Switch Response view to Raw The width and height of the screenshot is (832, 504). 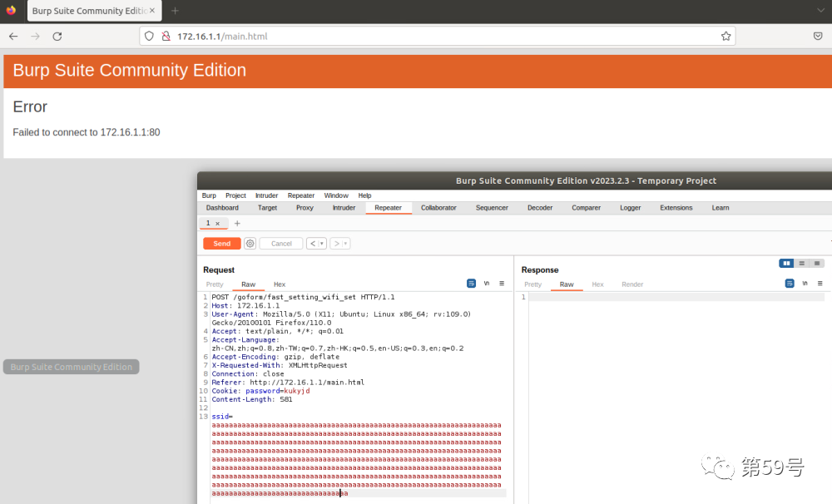click(x=567, y=284)
